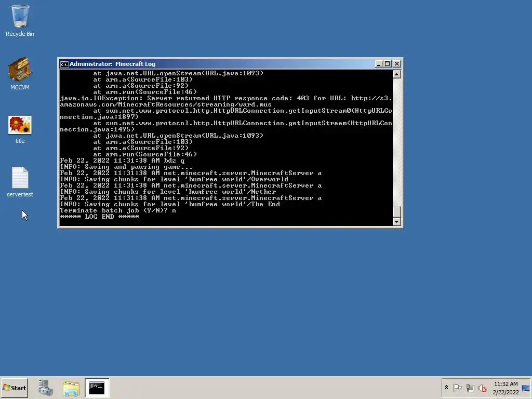The width and height of the screenshot is (532, 399).
Task: Select the MCCVM desktop shortcut
Action: [x=20, y=74]
